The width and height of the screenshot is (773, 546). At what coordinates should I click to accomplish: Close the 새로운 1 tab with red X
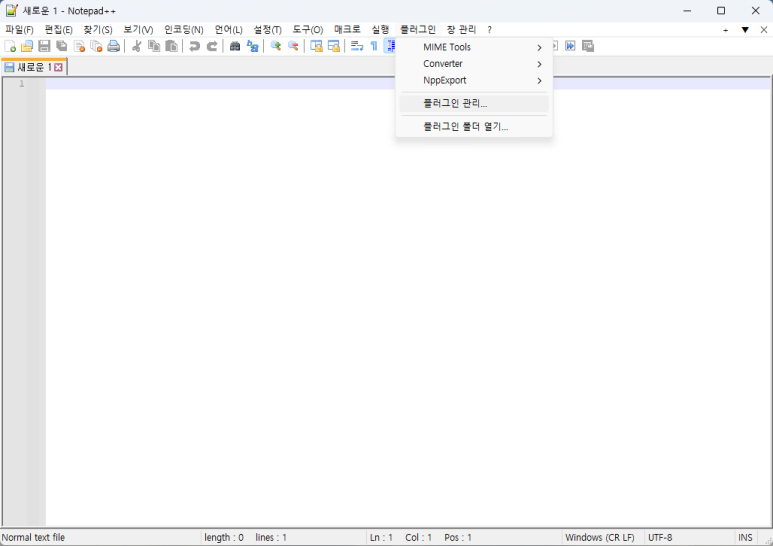click(x=58, y=67)
